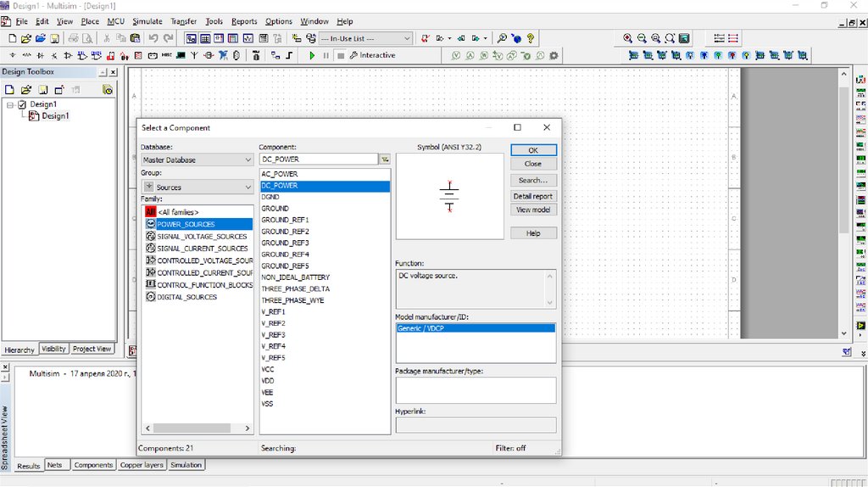Open the Simulate menu
Viewport: 868px width, 487px height.
click(147, 21)
